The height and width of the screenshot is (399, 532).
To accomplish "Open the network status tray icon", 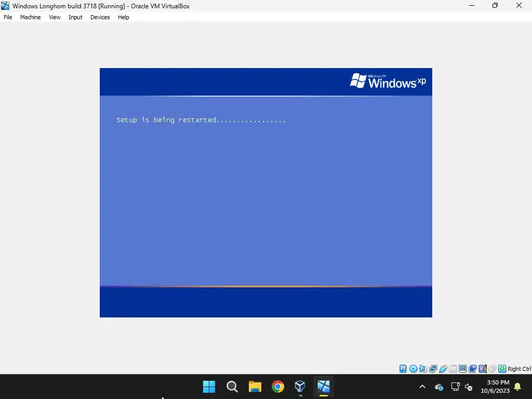I will click(455, 387).
